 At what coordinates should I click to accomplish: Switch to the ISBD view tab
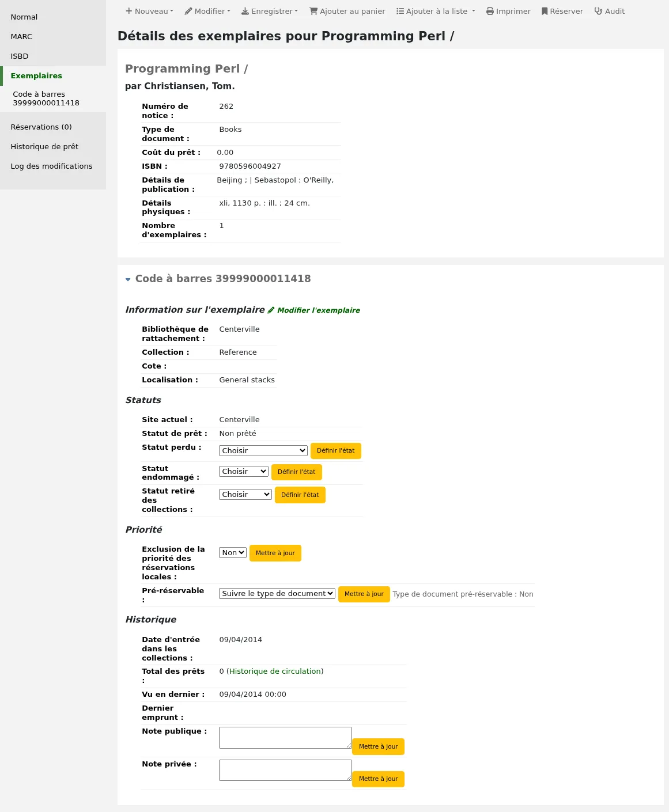53,56
